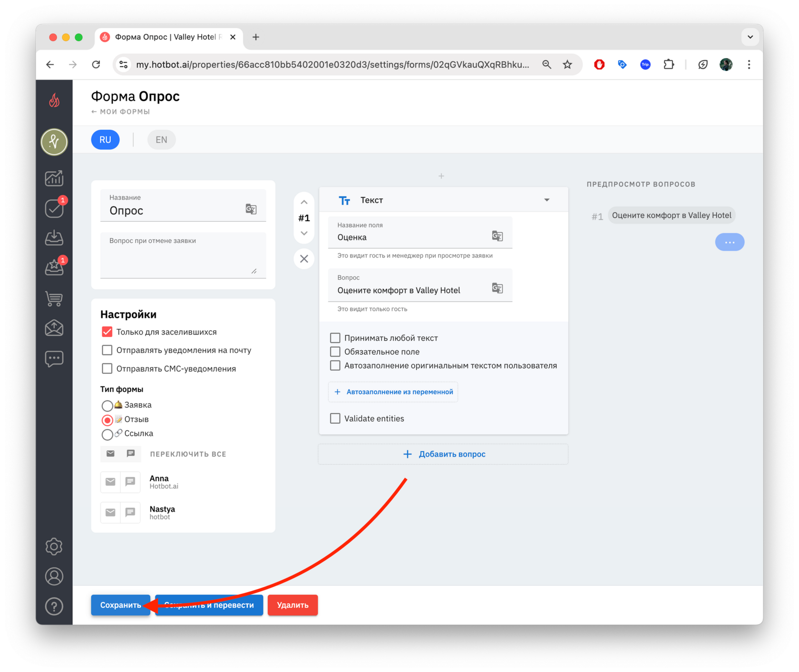Check Обязательное поле

tap(335, 351)
